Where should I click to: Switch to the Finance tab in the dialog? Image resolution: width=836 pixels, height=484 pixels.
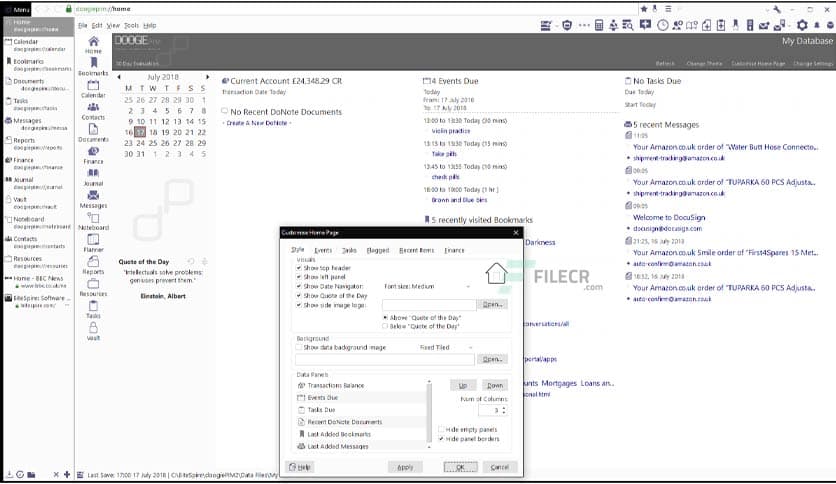[454, 250]
